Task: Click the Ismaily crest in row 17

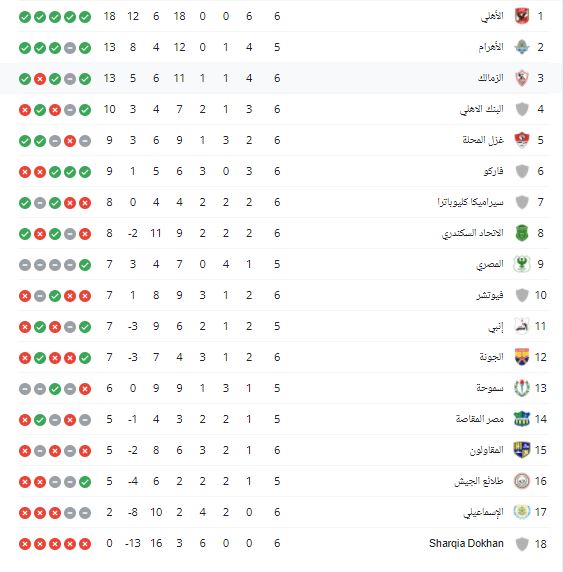Action: click(522, 512)
